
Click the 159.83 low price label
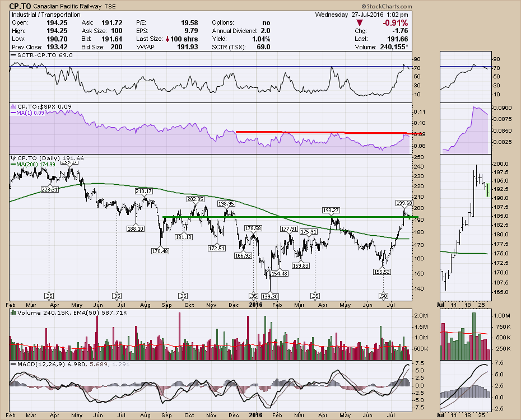pyautogui.click(x=301, y=265)
